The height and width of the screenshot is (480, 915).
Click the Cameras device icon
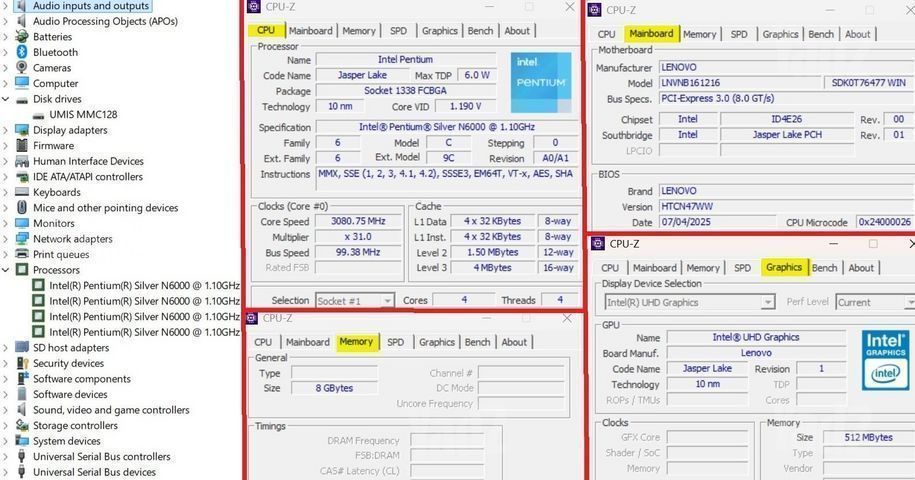[22, 67]
